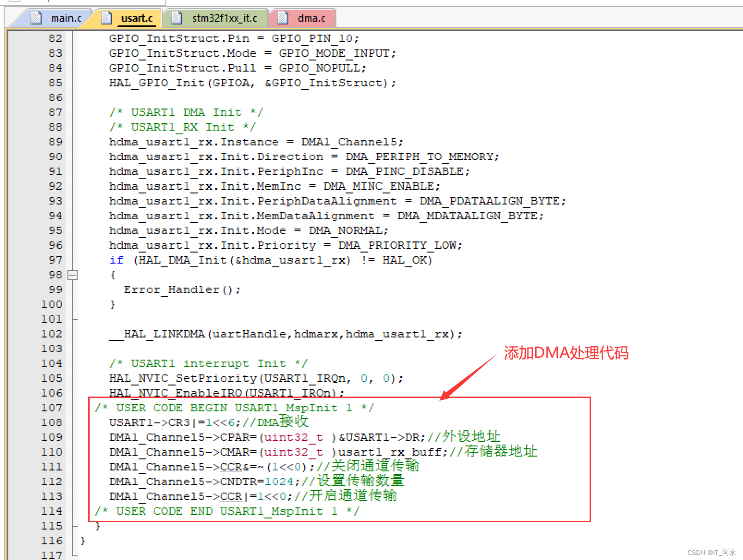The height and width of the screenshot is (560, 743).
Task: Click DMA_MDATAALIGN_BYTE value
Action: (468, 216)
